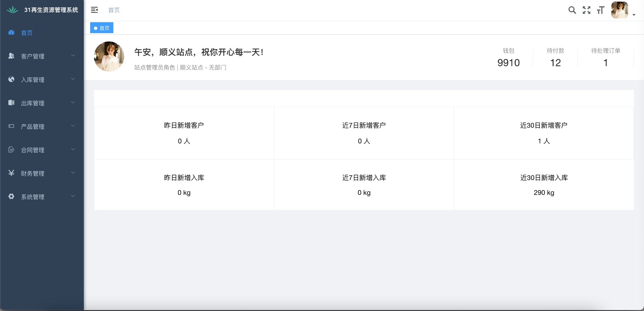Screen dimensions: 644x311
Task: Click the 钱包 value 9910
Action: 508,63
